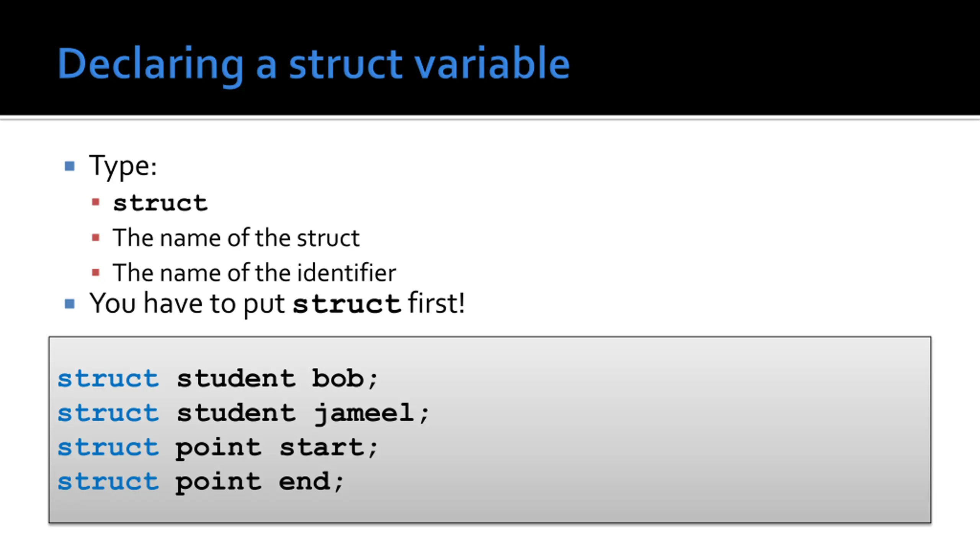
Task: Click the red bullet before "The name of the struct"
Action: click(x=96, y=238)
